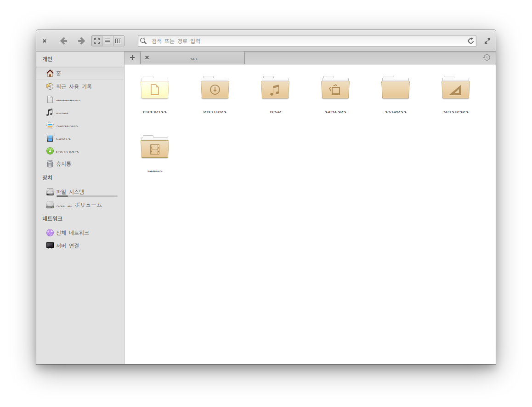Open 휴지통 trash in sidebar
This screenshot has height=407, width=532.
(x=80, y=164)
